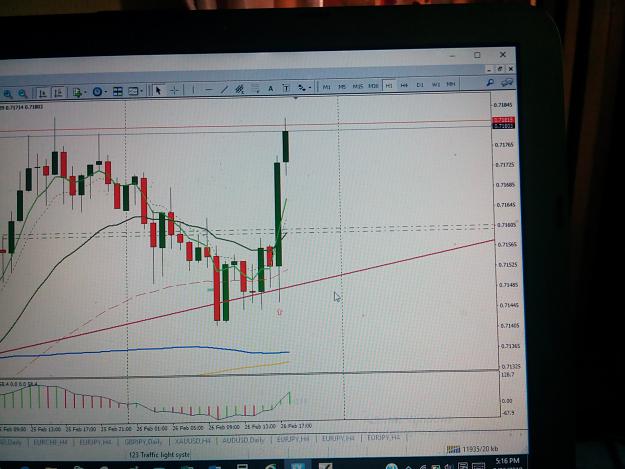Select the Text Label 'T' tool
Viewport: 625px width, 469px height.
pyautogui.click(x=286, y=88)
